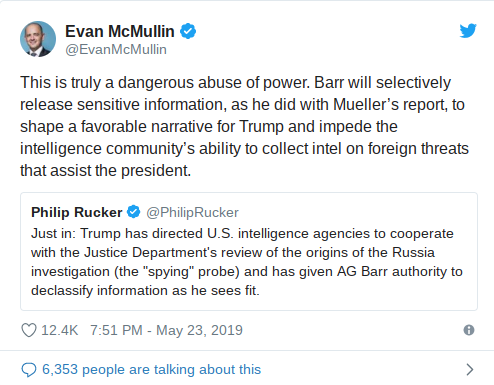Open the 7:51 PM - May 23, 2019 timestamp

pos(166,330)
